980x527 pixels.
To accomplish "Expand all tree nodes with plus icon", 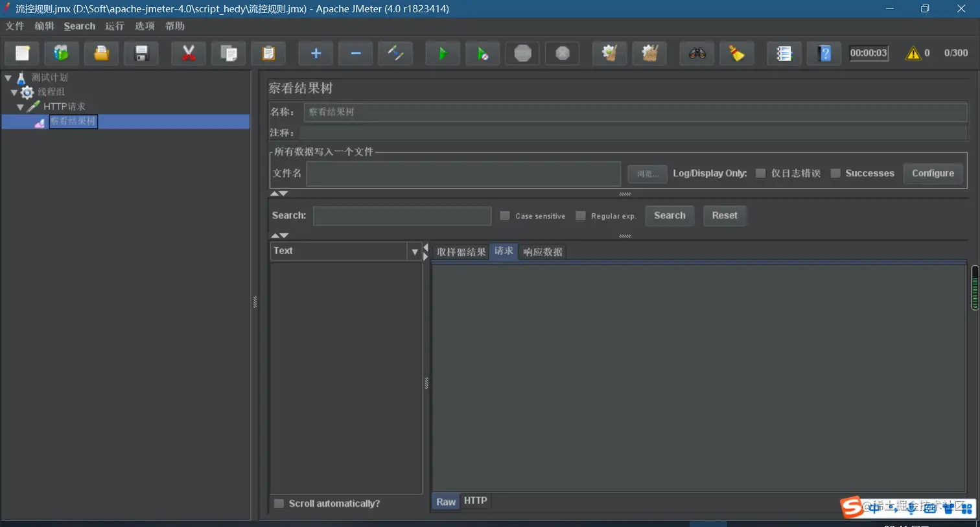I will (316, 53).
